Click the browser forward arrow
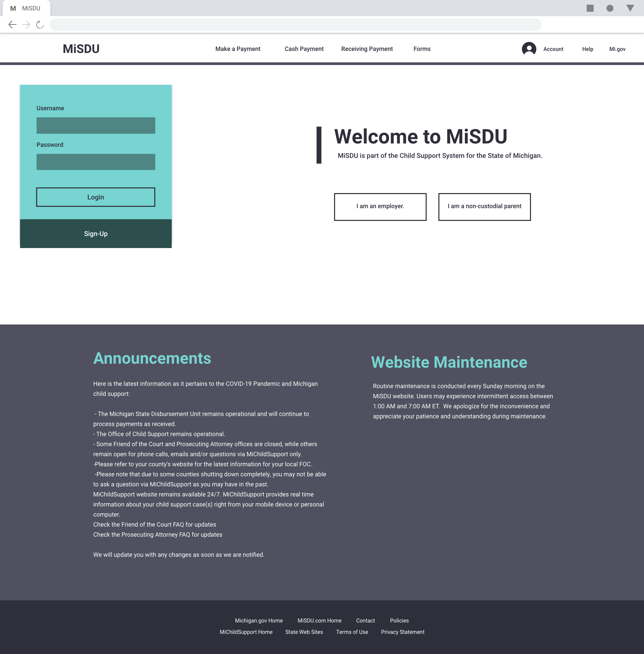The image size is (644, 654). point(26,24)
